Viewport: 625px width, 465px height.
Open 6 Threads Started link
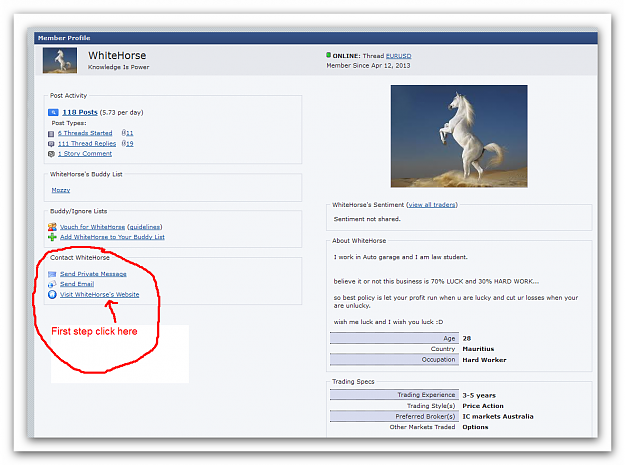[x=85, y=133]
